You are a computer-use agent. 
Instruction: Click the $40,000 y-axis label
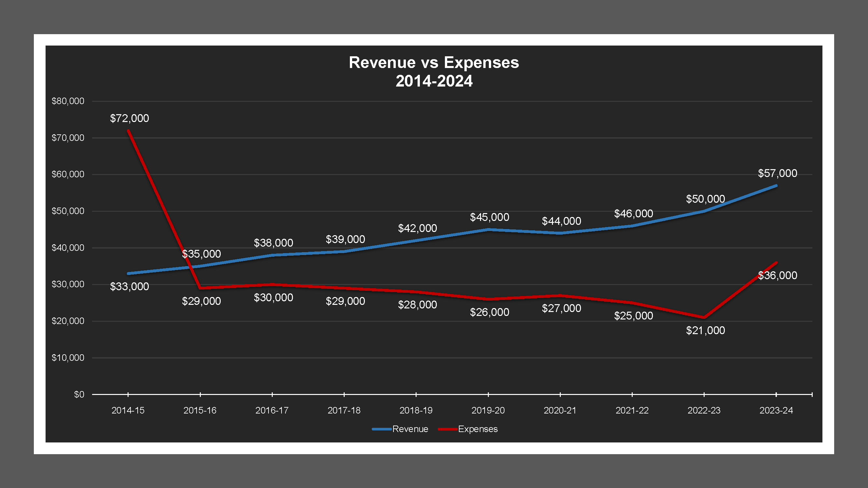click(x=68, y=248)
